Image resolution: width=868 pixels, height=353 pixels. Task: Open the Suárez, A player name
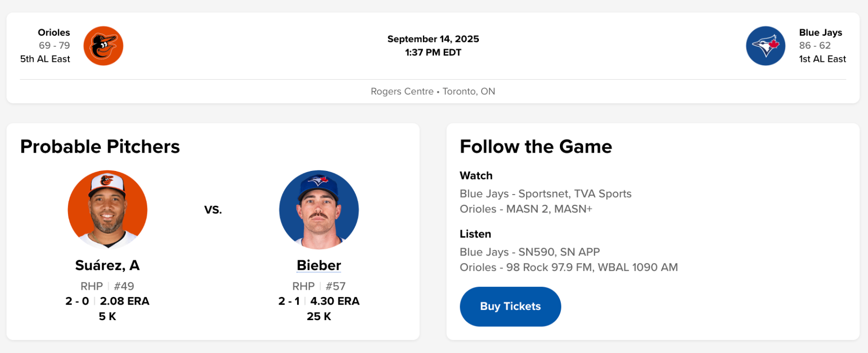pos(108,266)
